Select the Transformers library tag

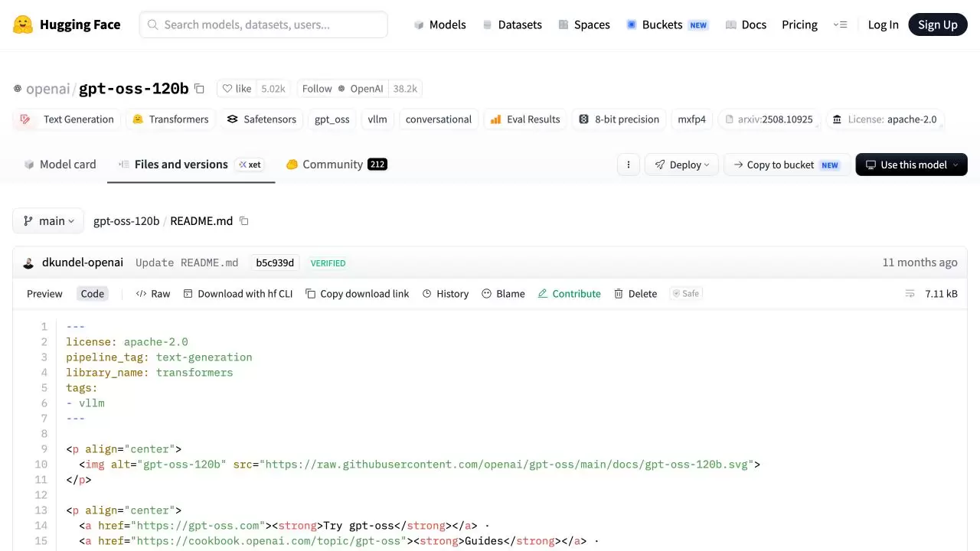[170, 119]
